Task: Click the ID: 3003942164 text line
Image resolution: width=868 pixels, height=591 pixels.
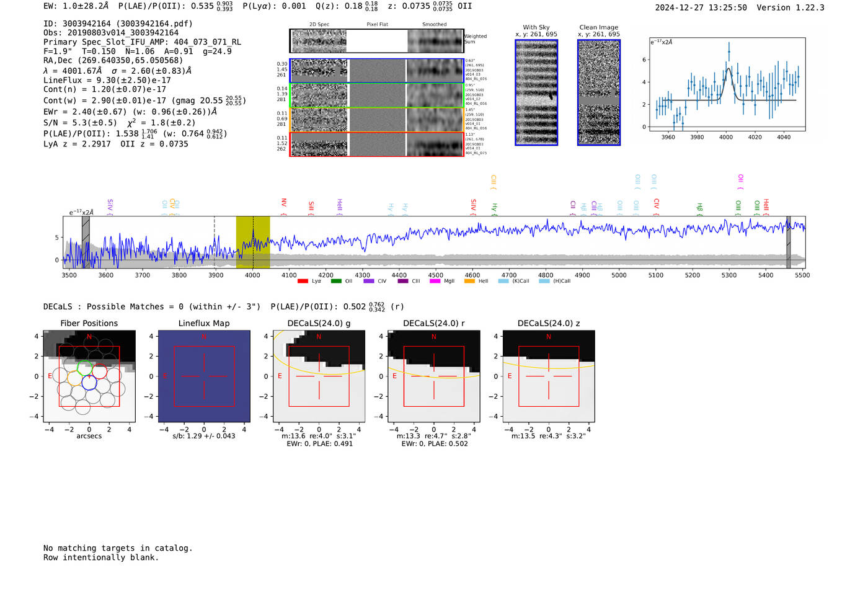Action: pos(118,24)
